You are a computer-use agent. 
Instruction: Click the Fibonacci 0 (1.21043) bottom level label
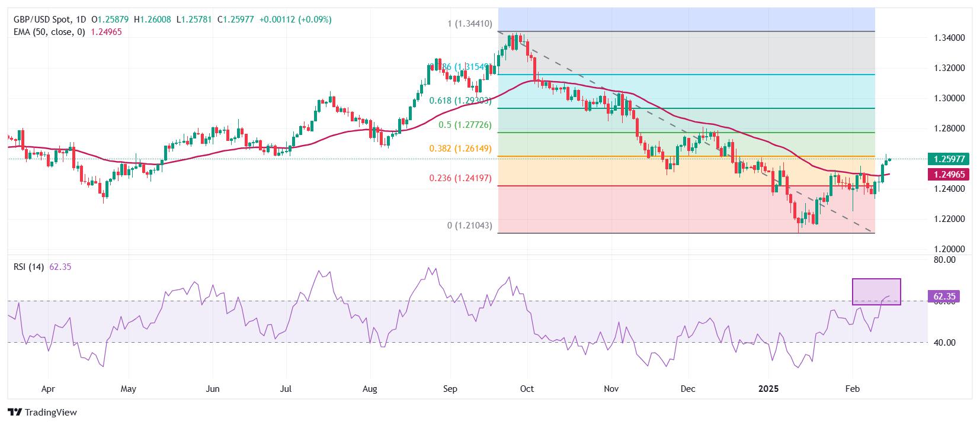click(470, 226)
